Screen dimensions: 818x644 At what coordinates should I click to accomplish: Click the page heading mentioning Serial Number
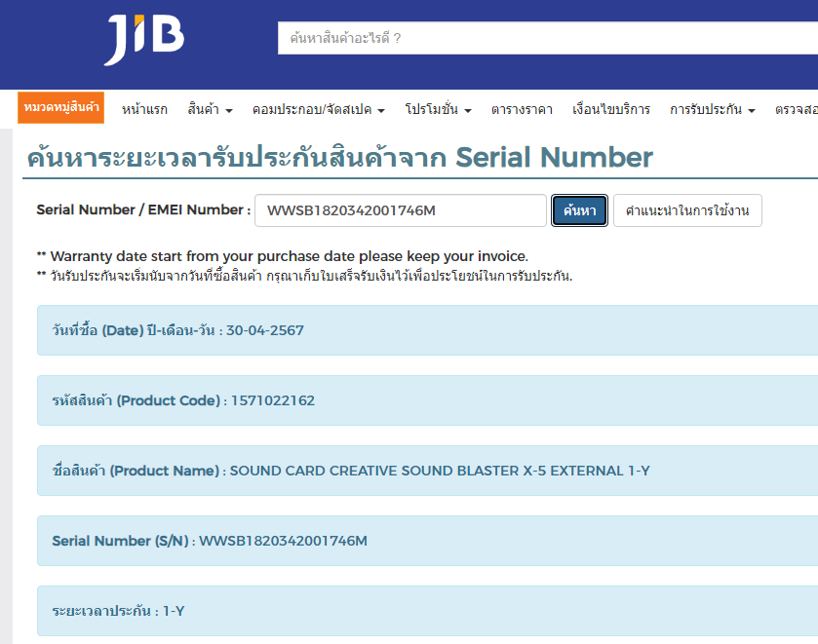tap(339, 157)
